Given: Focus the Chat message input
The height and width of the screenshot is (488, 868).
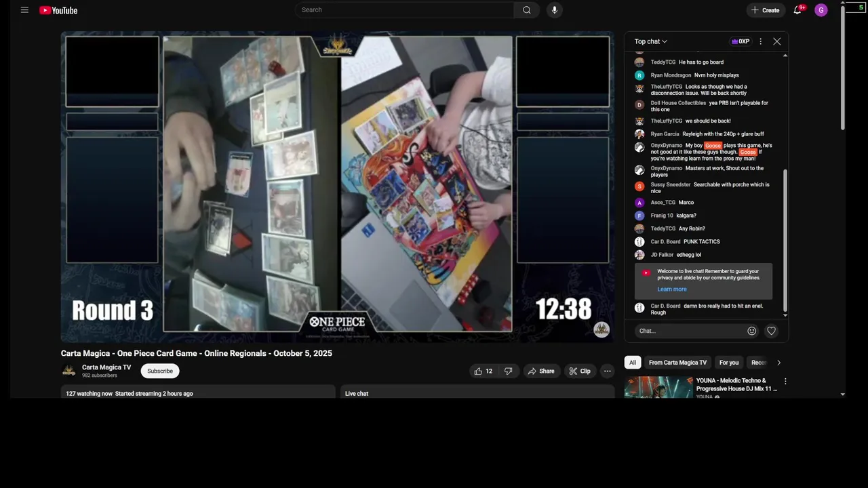Looking at the screenshot, I should 690,331.
